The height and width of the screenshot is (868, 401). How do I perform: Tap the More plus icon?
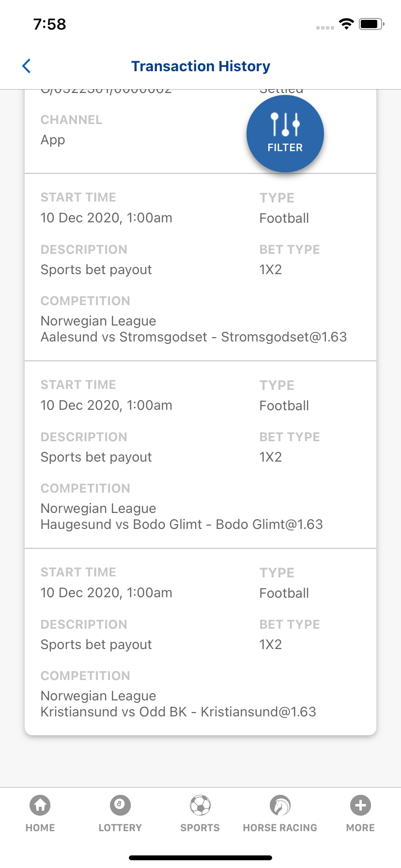360,806
